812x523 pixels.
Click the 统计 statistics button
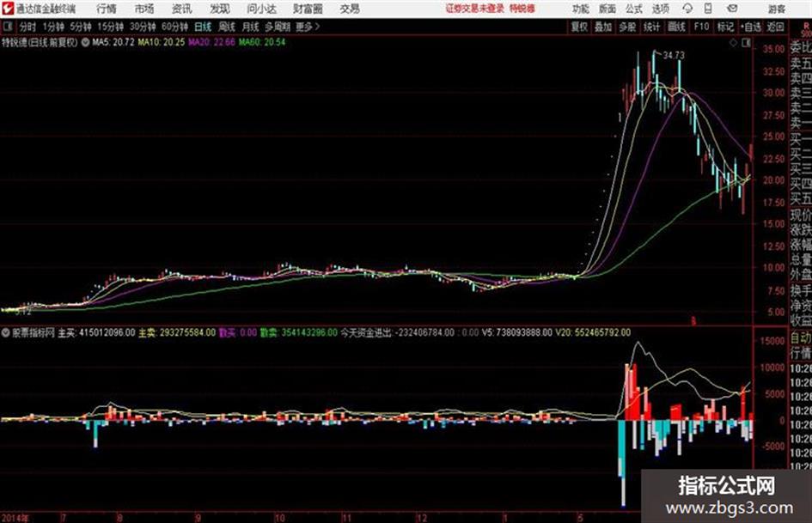(x=652, y=27)
